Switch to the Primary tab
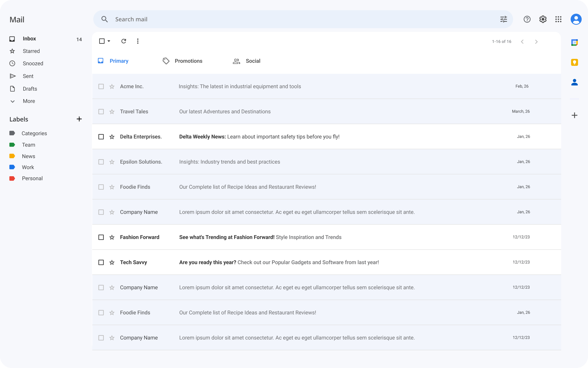The width and height of the screenshot is (588, 368). tap(113, 61)
